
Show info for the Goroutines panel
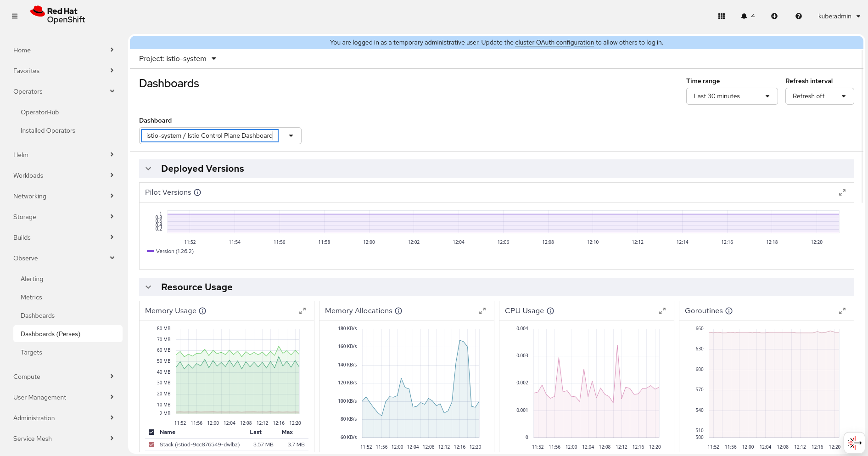pyautogui.click(x=729, y=311)
